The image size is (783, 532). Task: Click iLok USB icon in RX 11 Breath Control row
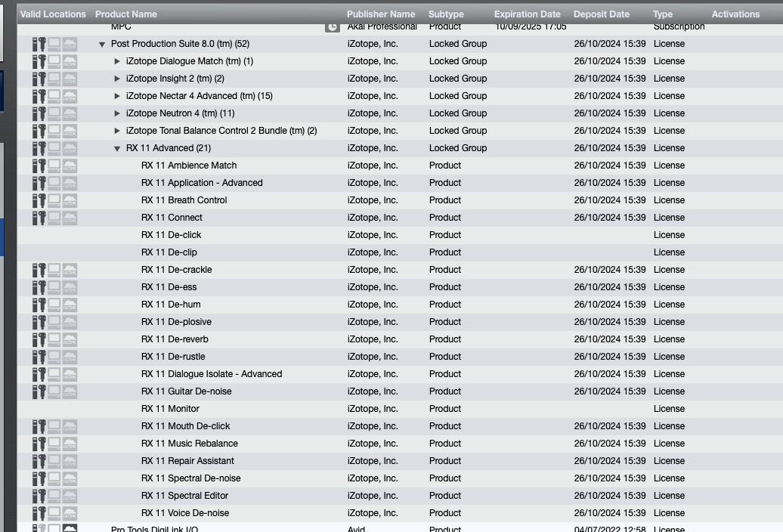tap(39, 200)
